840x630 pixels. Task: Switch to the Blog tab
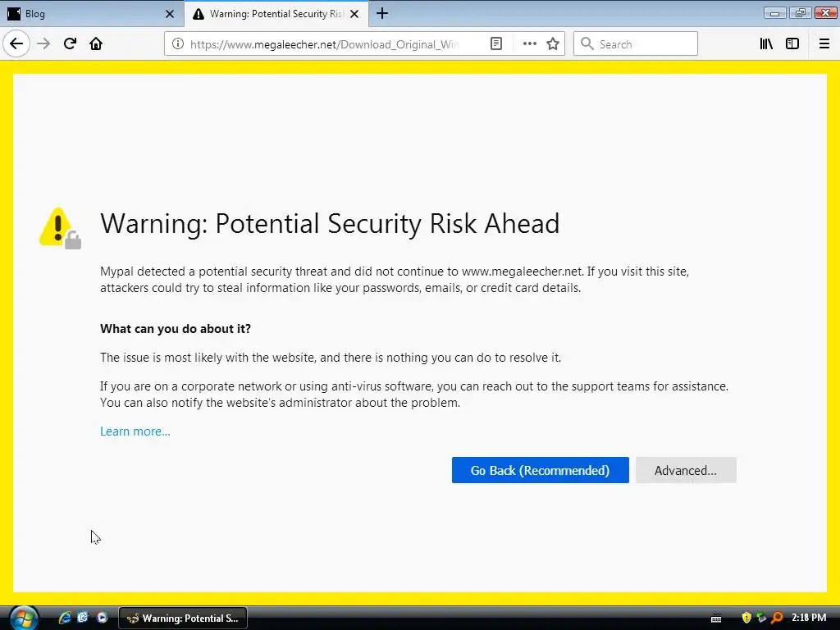pos(92,14)
